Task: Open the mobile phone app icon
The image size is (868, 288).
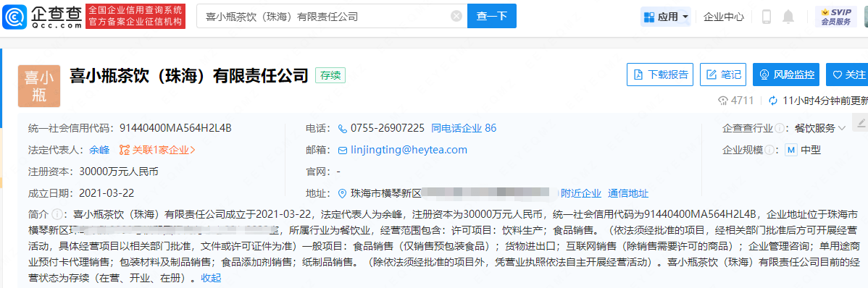Action: [767, 17]
